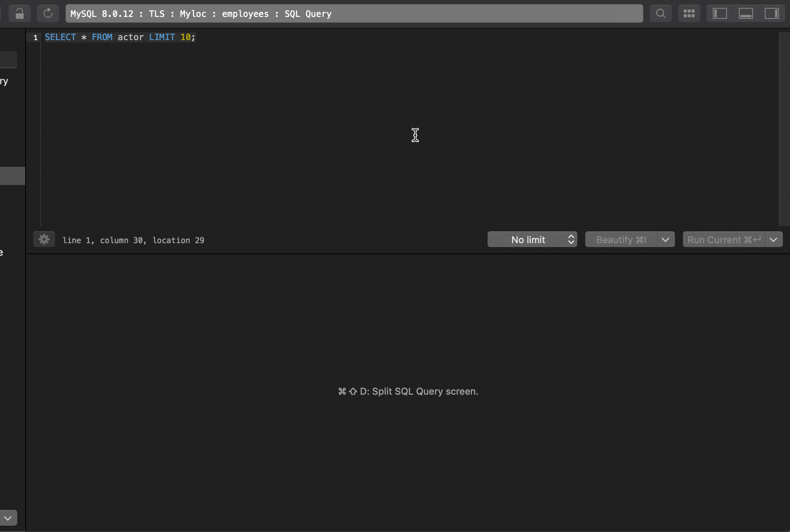Viewport: 790px width, 532px height.
Task: Click the Beautify button
Action: pos(620,239)
